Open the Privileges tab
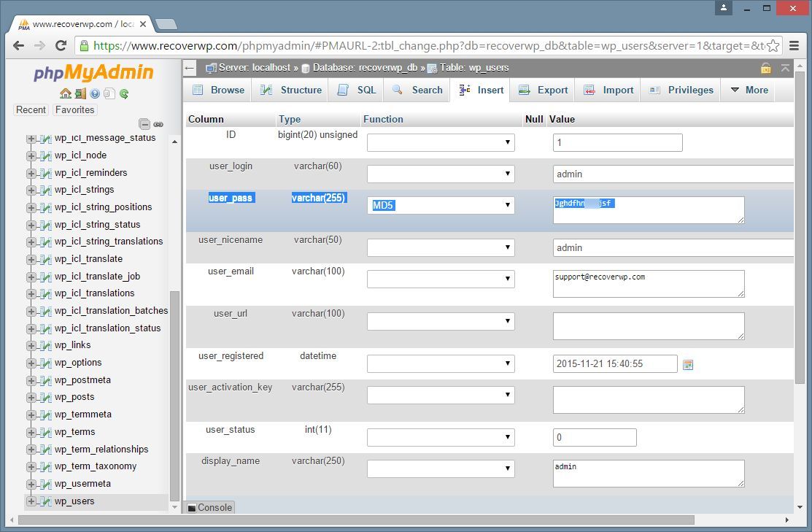Image resolution: width=812 pixels, height=532 pixels. 681,90
